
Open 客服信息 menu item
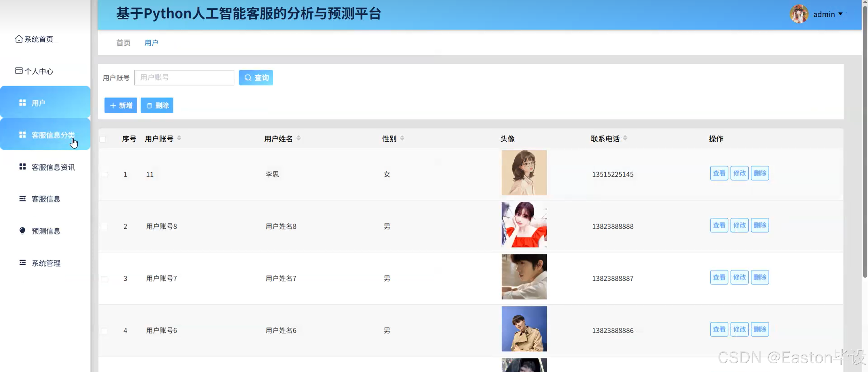pyautogui.click(x=45, y=199)
